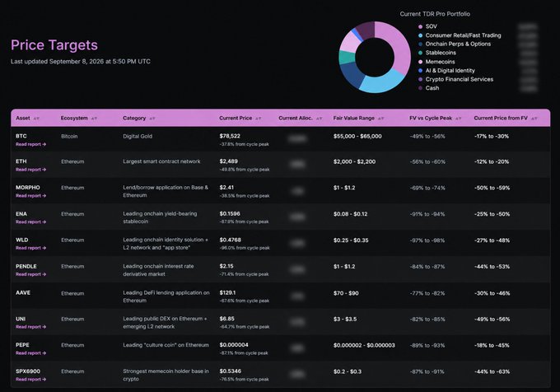Click AI & Digital Identity legend label
This screenshot has width=560, height=392.
pos(450,71)
